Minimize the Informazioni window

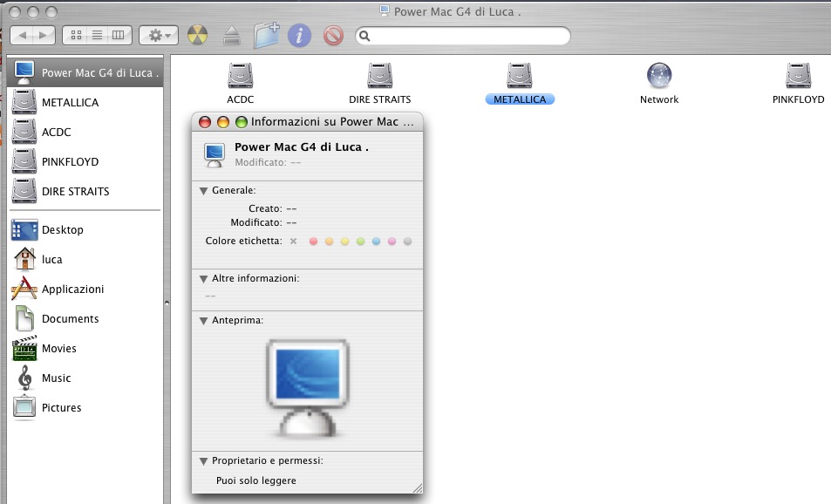223,122
